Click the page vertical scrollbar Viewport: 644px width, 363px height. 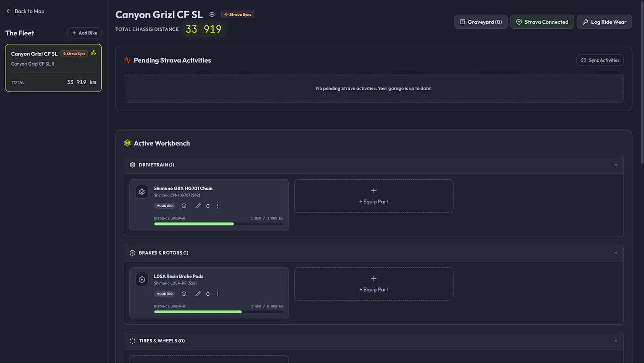(x=642, y=83)
